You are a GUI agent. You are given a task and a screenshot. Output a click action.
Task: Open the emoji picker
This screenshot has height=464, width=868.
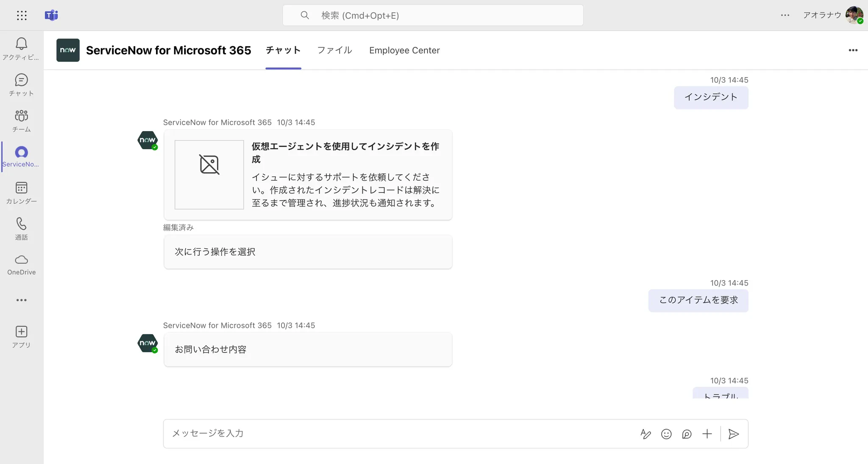click(x=666, y=434)
